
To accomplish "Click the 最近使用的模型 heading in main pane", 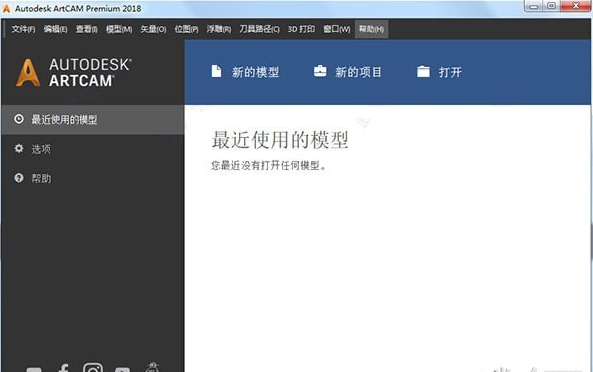I will coord(280,140).
